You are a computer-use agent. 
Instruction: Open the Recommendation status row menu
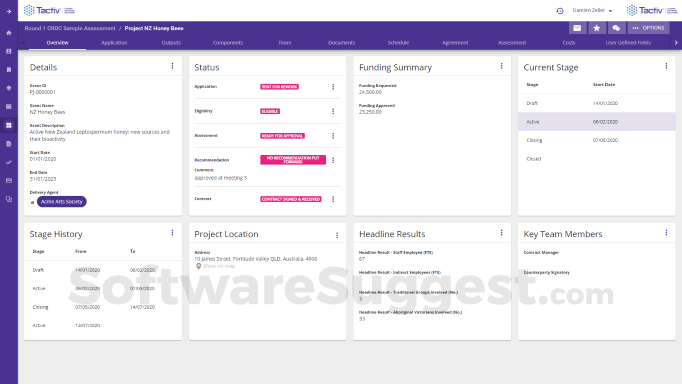[333, 160]
